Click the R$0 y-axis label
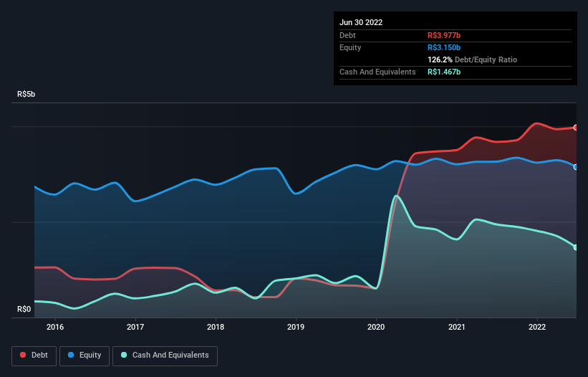Image resolution: width=588 pixels, height=377 pixels. [24, 309]
